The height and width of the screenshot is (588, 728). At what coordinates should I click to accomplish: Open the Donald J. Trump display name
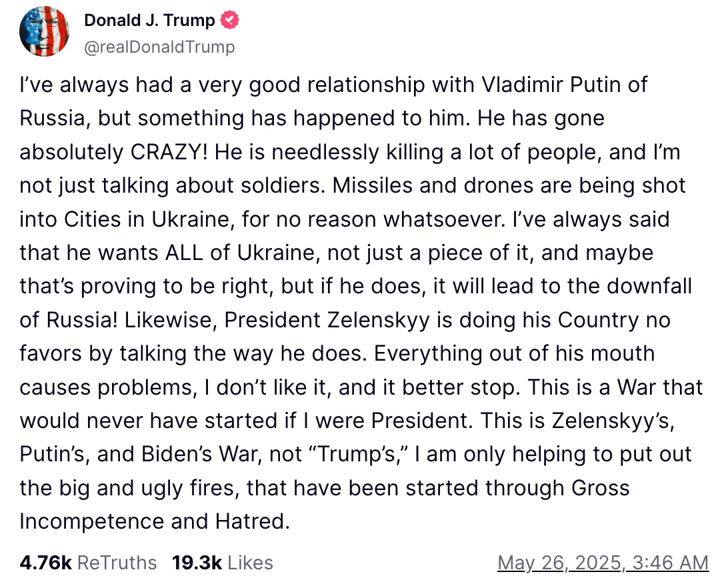tap(149, 20)
